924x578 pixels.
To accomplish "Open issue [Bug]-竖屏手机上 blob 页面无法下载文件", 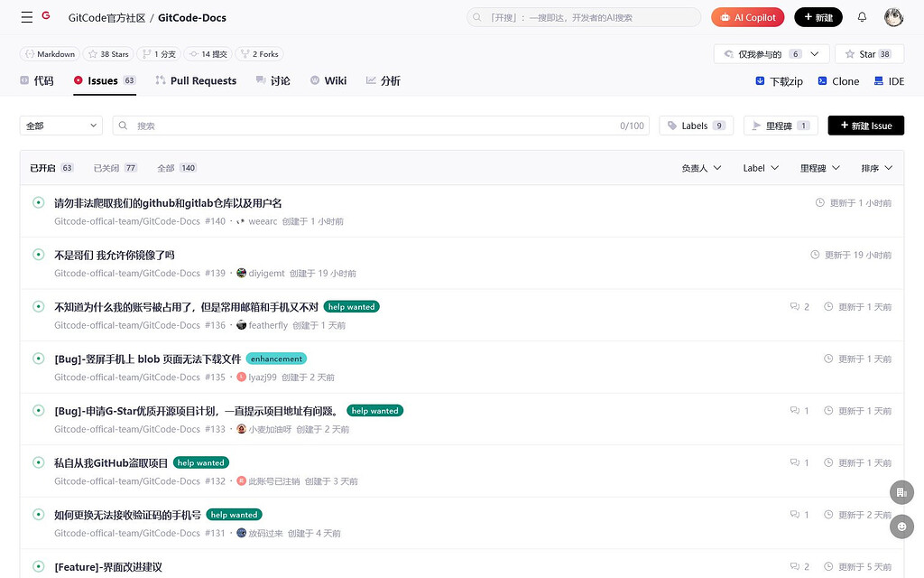I will (x=148, y=359).
